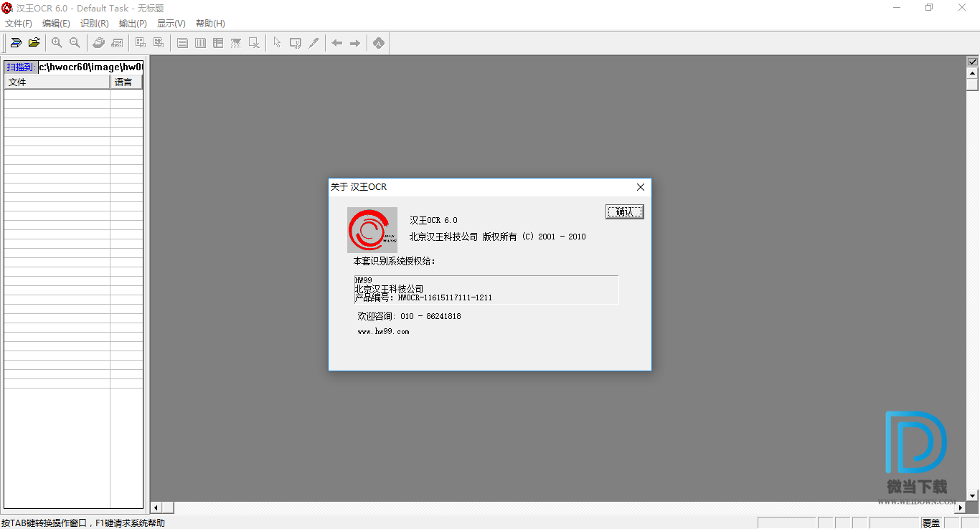This screenshot has height=529, width=980.
Task: Click the octagonal toolbar icon at far right
Action: click(x=379, y=43)
